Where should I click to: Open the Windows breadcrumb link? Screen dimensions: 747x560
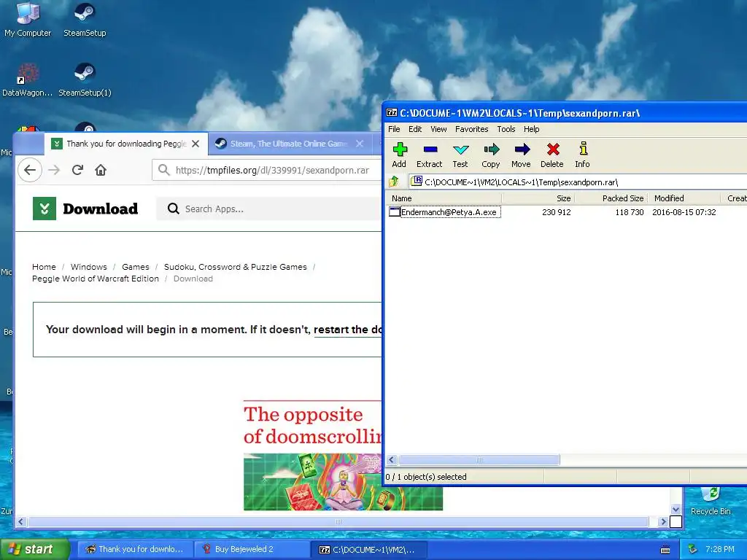point(88,267)
